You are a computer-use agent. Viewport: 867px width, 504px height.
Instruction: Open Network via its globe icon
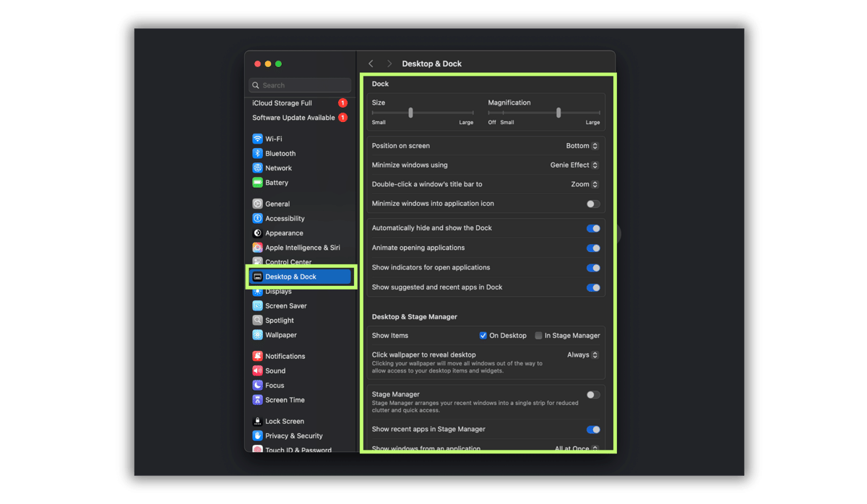pyautogui.click(x=257, y=168)
